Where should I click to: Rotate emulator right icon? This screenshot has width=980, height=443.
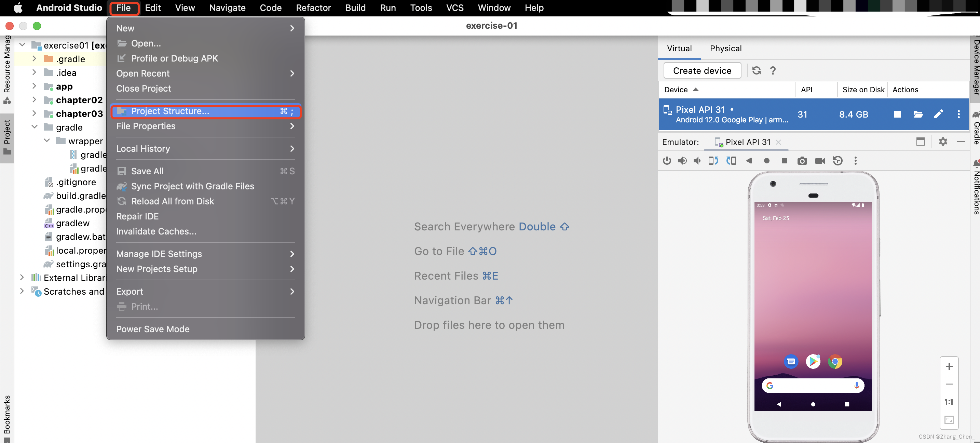click(731, 161)
